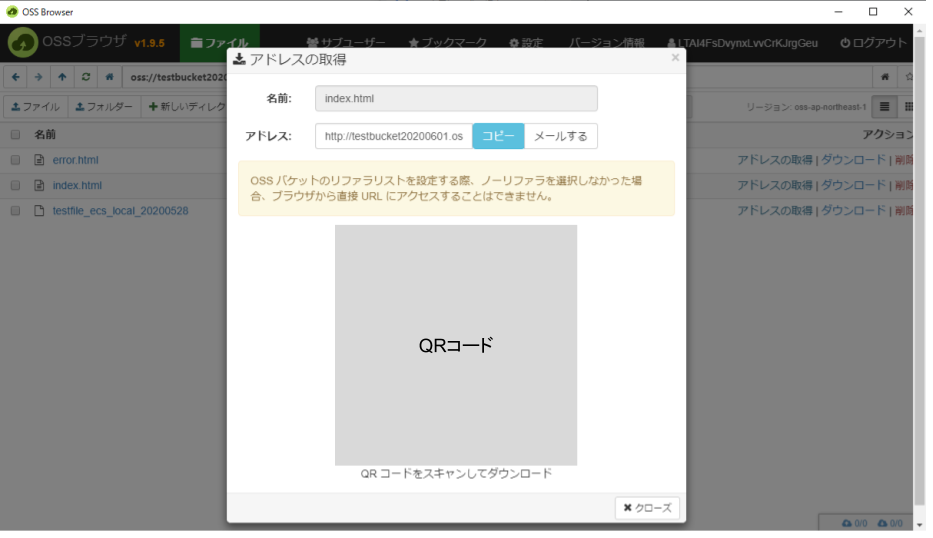Click アドレスの取得 for testfile_ecs_local_20200528
Screen dimensions: 933x538
pos(774,211)
